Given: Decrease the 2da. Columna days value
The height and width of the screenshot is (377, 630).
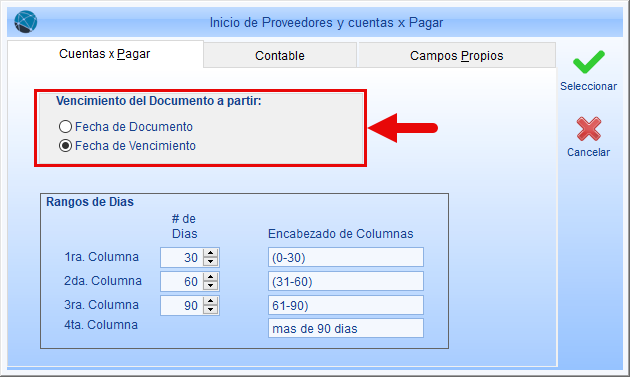Looking at the screenshot, I should pyautogui.click(x=211, y=285).
